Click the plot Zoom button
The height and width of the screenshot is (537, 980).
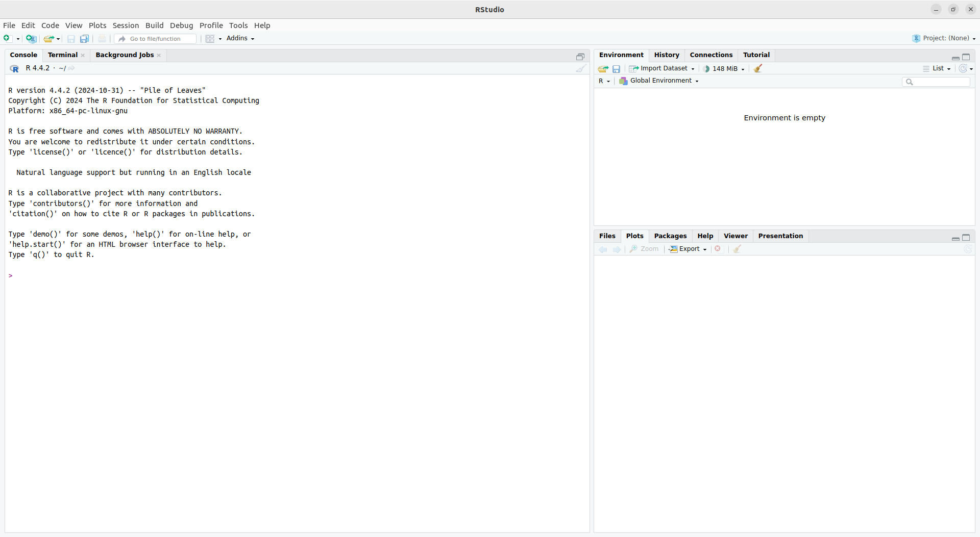pos(644,249)
